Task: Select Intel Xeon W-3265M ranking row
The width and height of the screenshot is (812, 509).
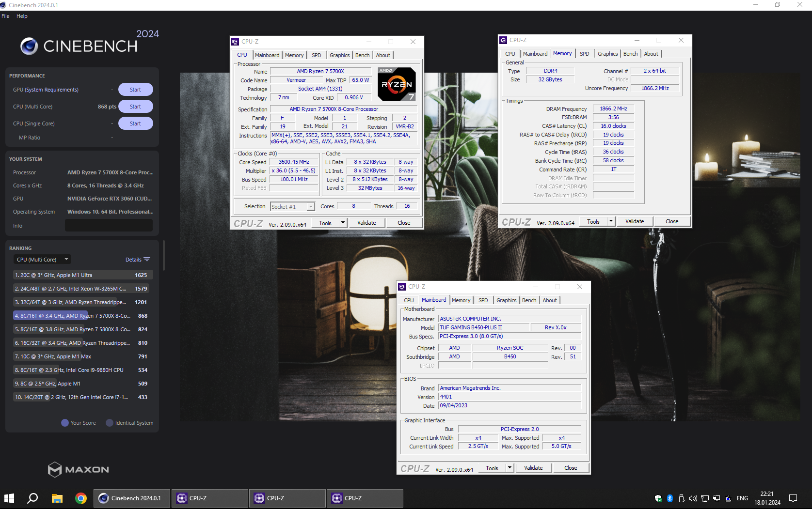Action: coord(83,289)
